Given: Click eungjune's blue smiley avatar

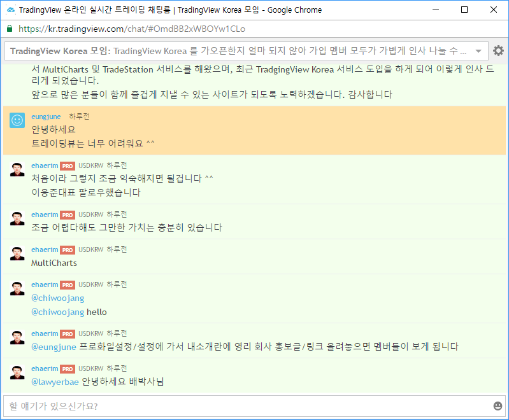Looking at the screenshot, I should (17, 120).
